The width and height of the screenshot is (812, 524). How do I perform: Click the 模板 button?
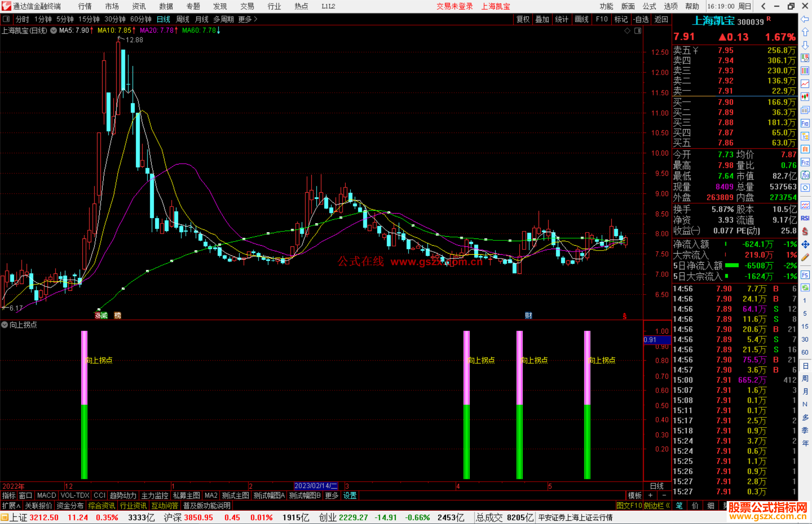click(x=635, y=495)
